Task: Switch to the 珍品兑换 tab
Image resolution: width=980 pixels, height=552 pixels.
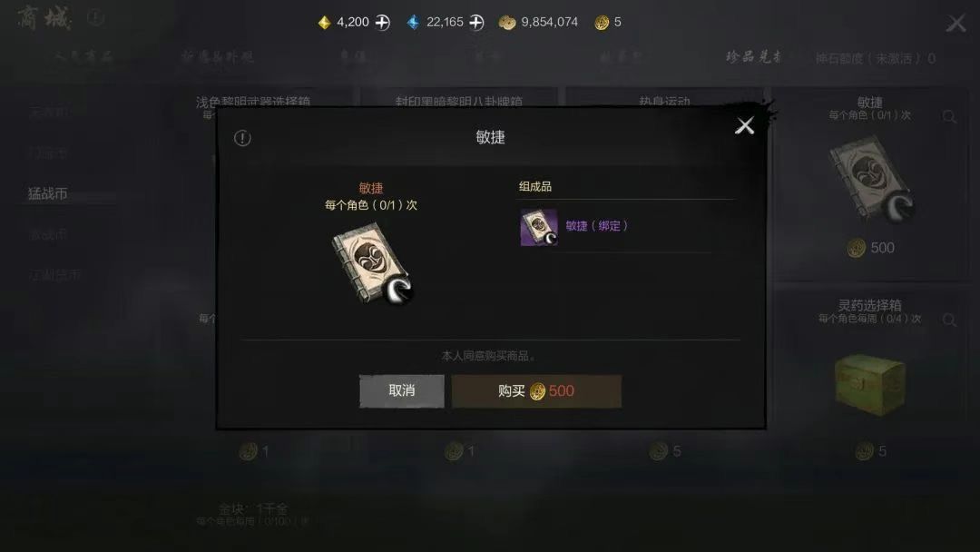Action: (754, 57)
